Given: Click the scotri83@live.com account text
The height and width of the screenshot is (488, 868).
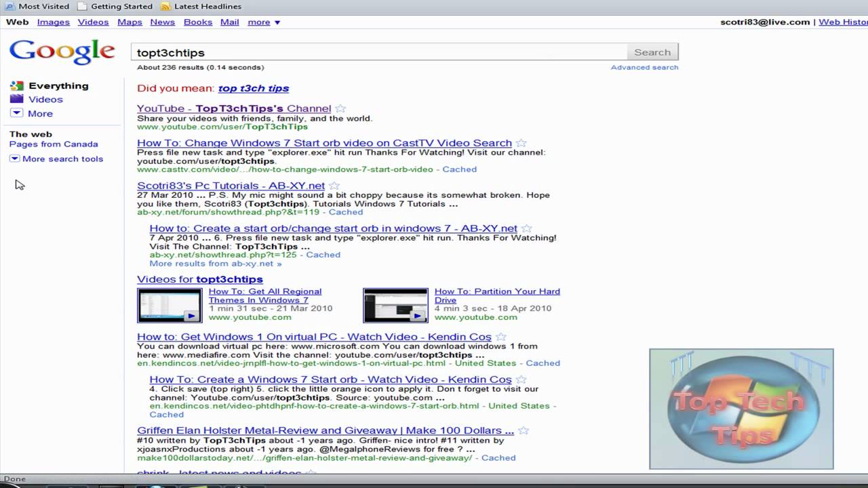Looking at the screenshot, I should pyautogui.click(x=765, y=22).
